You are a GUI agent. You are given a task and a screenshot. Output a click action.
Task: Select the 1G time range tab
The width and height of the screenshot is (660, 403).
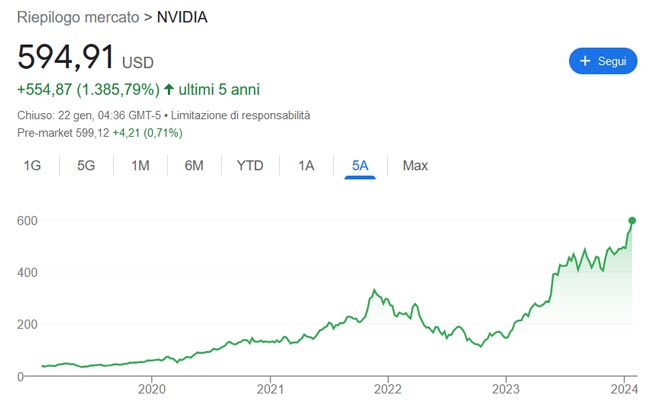pos(32,165)
